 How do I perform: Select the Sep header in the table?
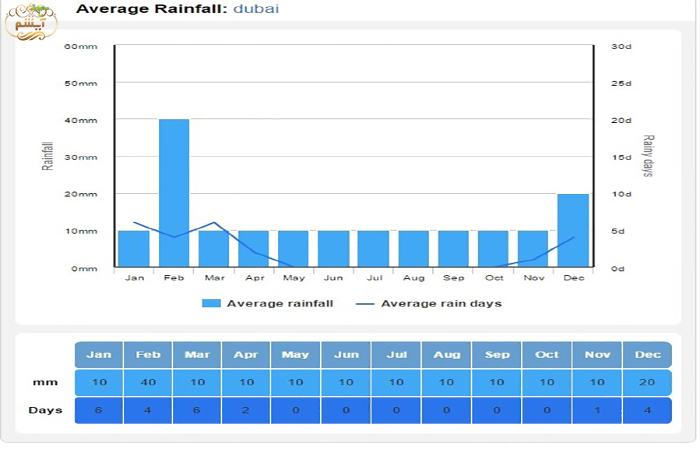497,355
